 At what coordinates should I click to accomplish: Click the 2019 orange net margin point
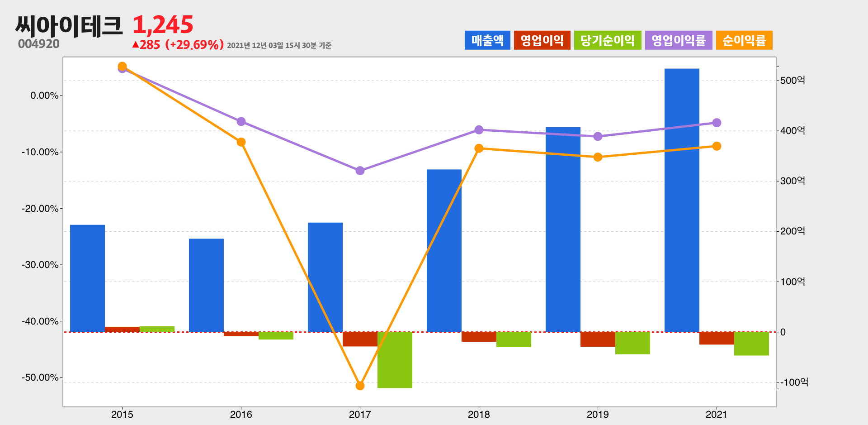click(598, 157)
